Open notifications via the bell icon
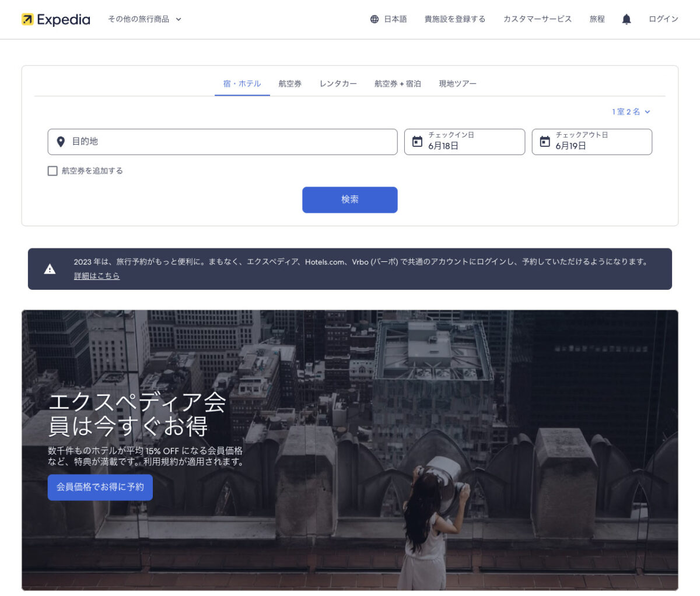Screen dimensions: 700x596 626,19
